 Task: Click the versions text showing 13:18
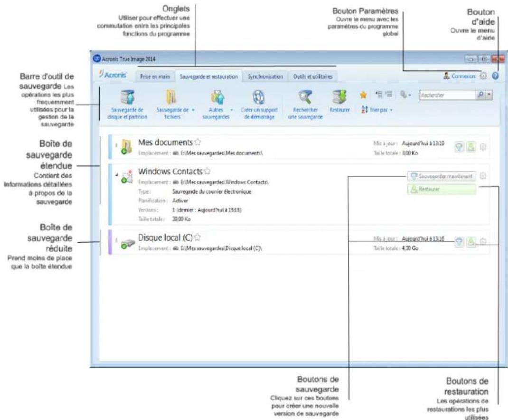click(x=207, y=210)
